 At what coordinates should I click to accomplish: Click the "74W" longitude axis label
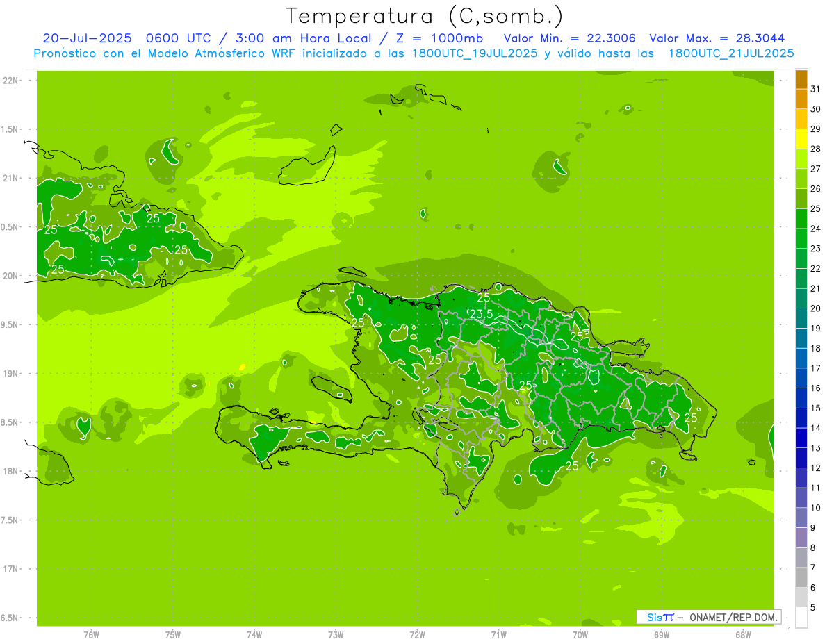pos(254,634)
